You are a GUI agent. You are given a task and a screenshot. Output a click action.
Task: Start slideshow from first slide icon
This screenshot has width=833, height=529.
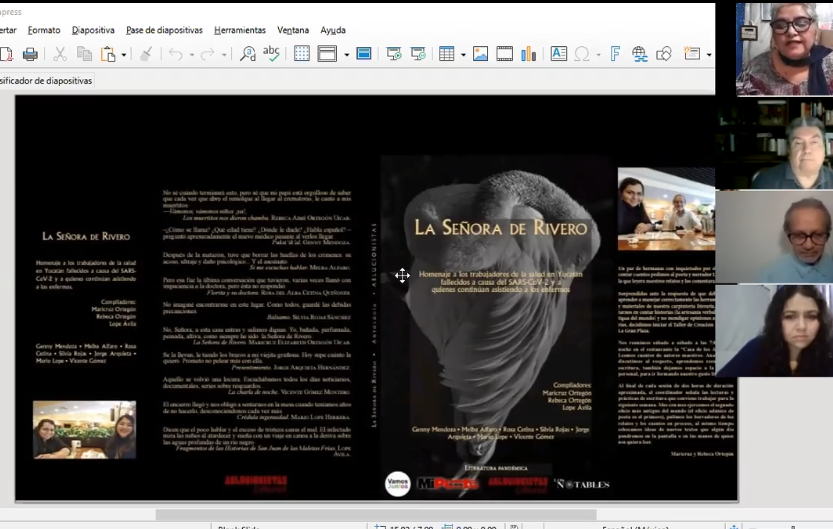[394, 54]
